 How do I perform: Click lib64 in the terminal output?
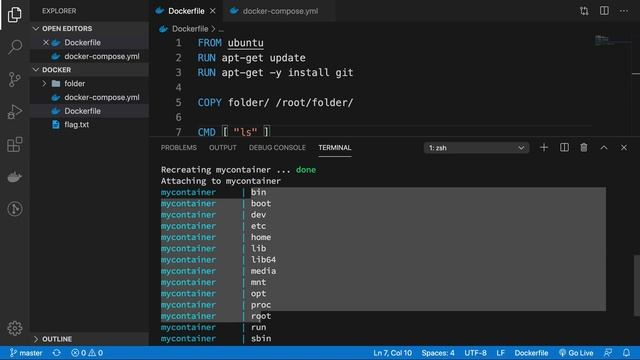point(263,260)
